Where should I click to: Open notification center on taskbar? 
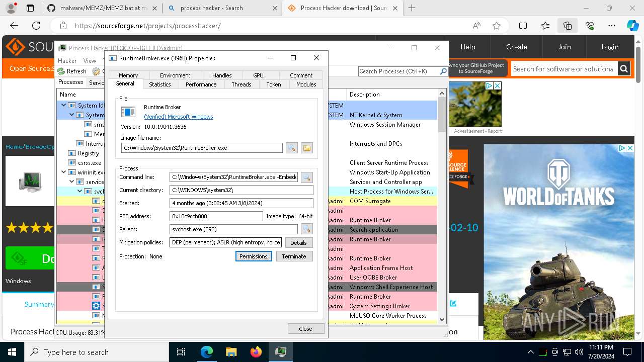(627, 352)
